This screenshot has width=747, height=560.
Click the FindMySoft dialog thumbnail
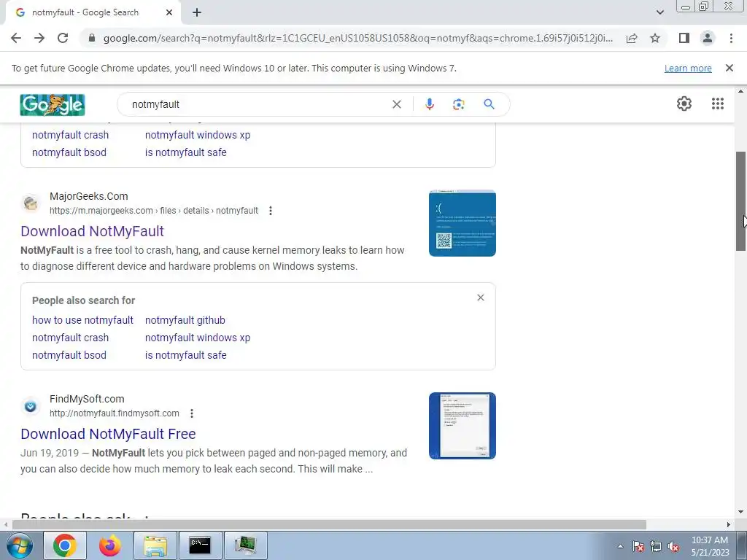[x=462, y=426]
